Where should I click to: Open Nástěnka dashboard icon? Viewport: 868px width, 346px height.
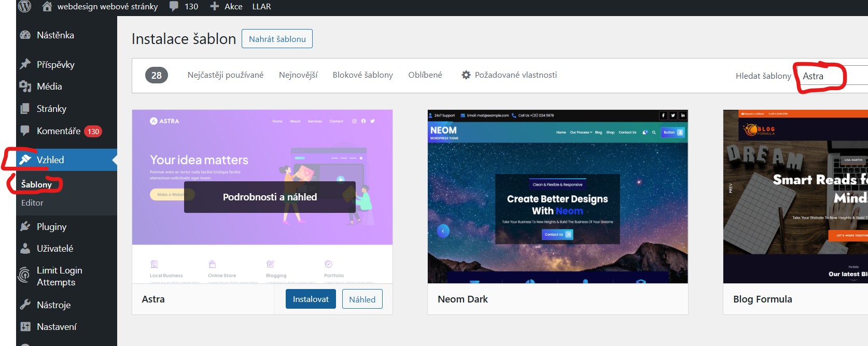point(25,35)
